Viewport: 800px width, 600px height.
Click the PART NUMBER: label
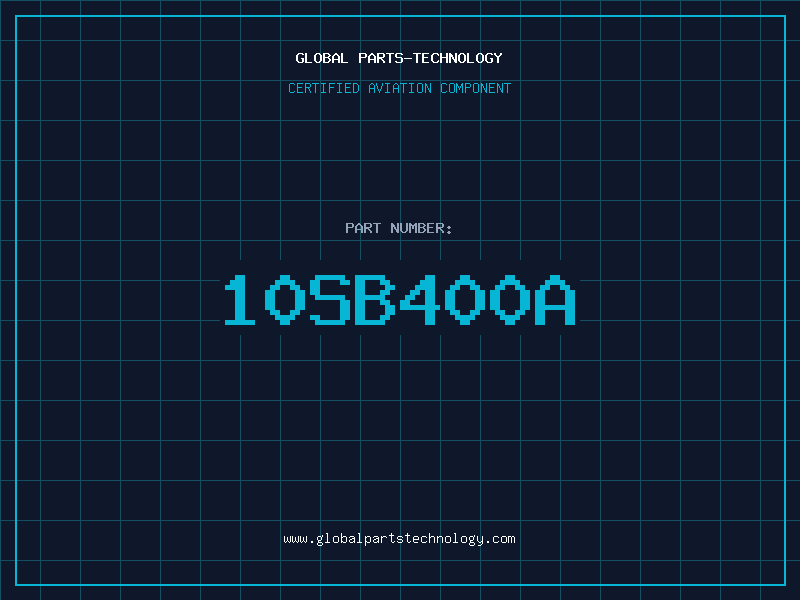click(x=399, y=228)
